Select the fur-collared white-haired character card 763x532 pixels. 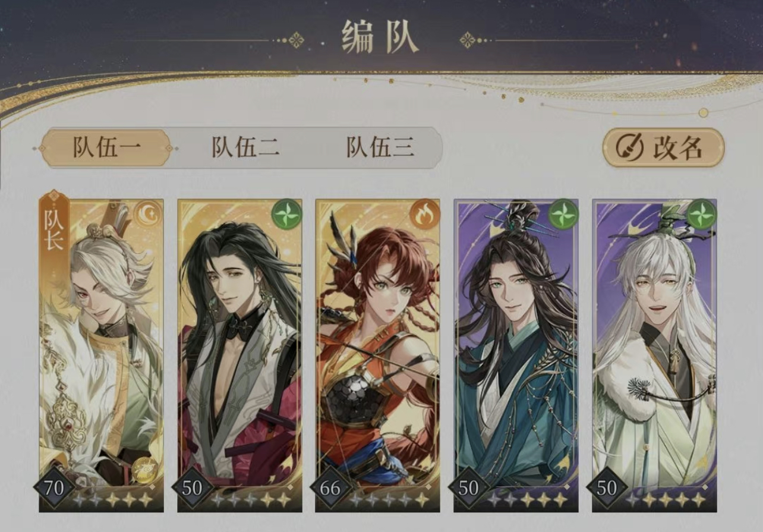(x=654, y=355)
